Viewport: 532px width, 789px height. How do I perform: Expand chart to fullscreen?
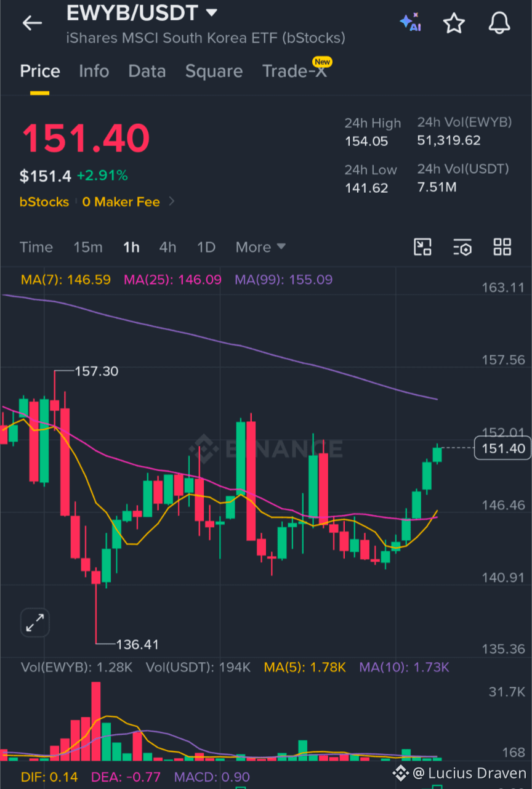[34, 623]
